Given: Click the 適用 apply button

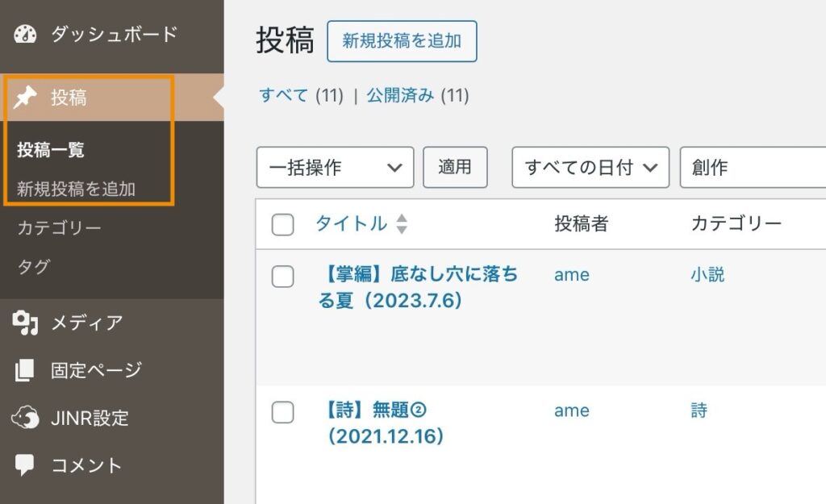Looking at the screenshot, I should tap(455, 167).
